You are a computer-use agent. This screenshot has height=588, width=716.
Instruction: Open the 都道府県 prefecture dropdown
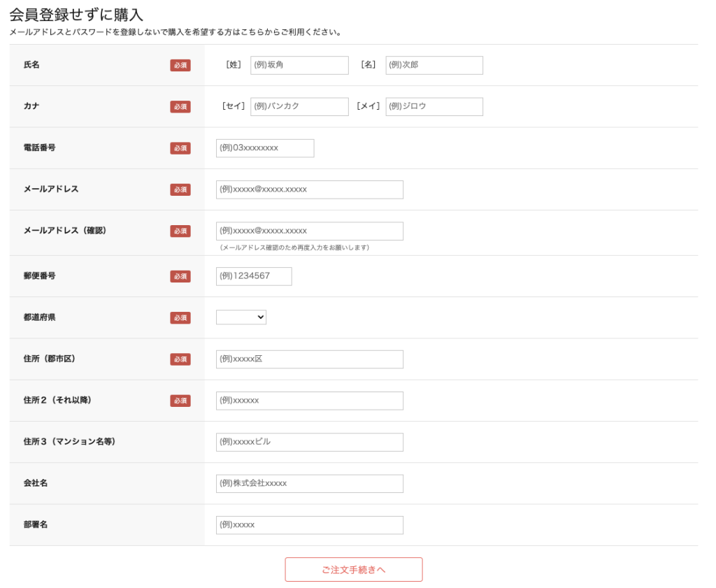click(241, 317)
